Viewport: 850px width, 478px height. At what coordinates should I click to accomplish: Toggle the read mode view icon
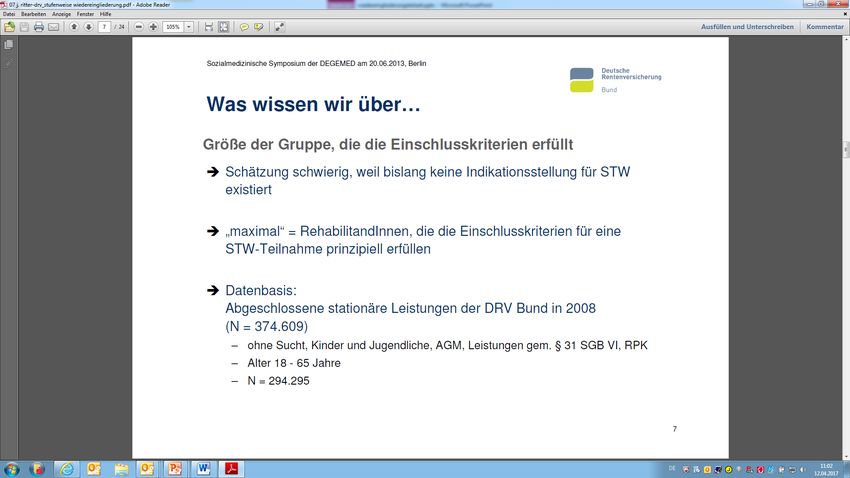[280, 27]
